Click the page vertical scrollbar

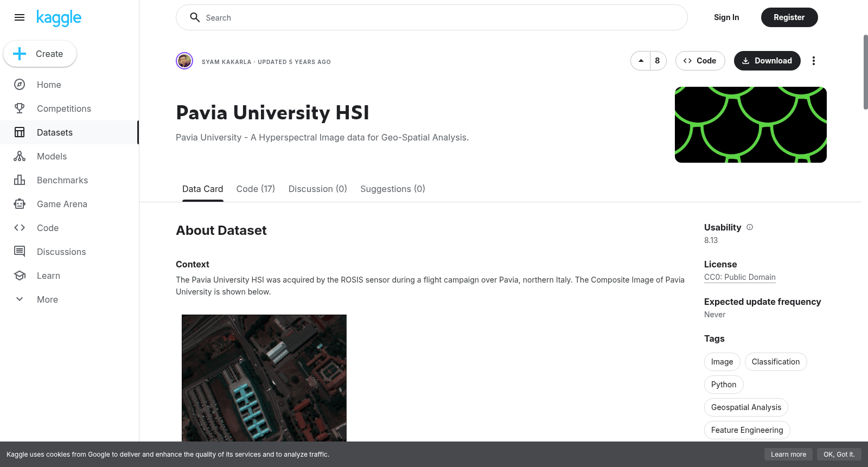[x=865, y=72]
